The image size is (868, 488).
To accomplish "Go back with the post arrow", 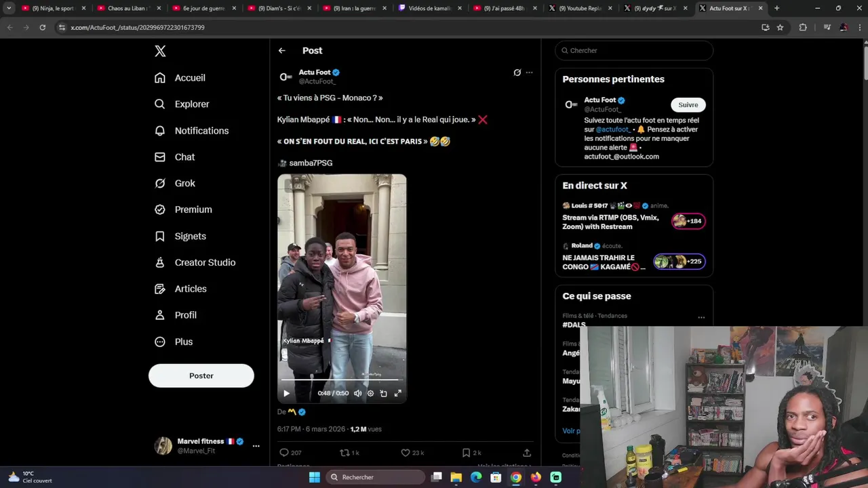I will click(x=281, y=51).
